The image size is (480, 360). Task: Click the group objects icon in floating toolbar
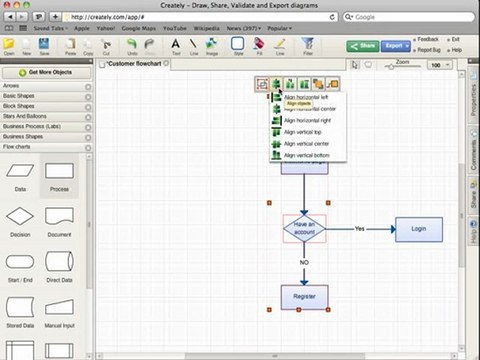point(262,84)
